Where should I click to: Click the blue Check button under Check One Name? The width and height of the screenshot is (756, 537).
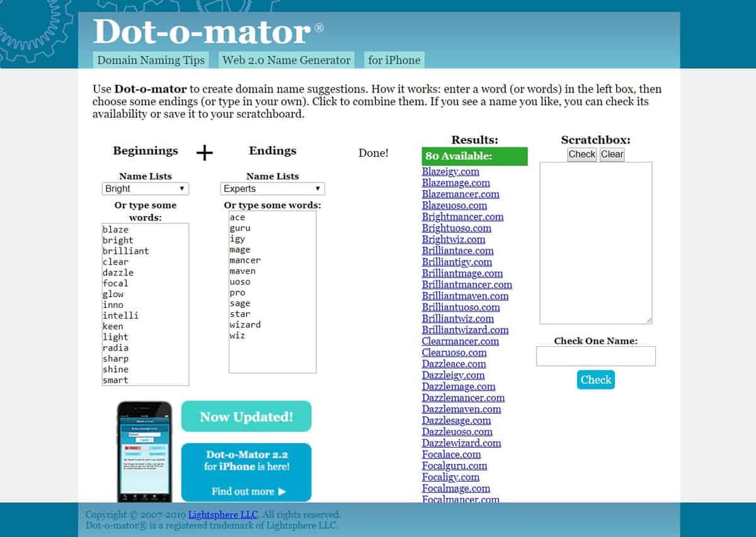tap(596, 380)
